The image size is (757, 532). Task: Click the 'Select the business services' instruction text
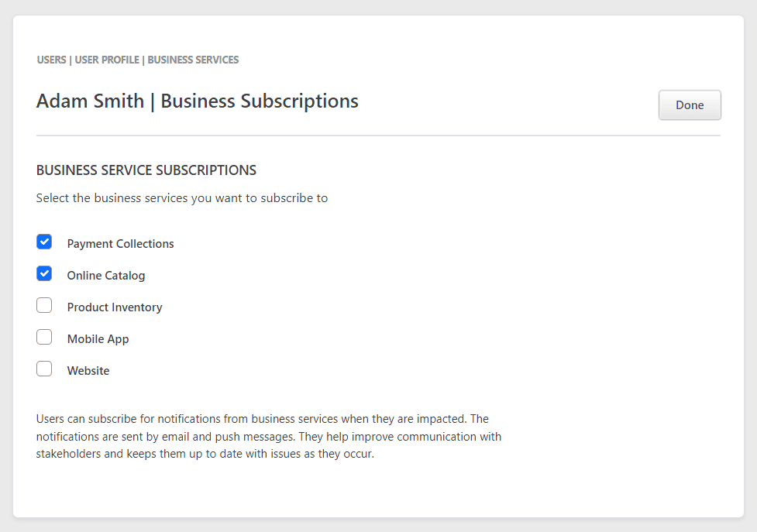point(182,198)
